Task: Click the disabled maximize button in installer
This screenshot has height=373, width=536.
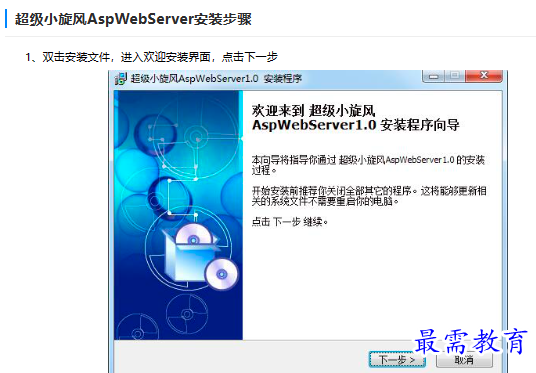Action: click(x=455, y=76)
